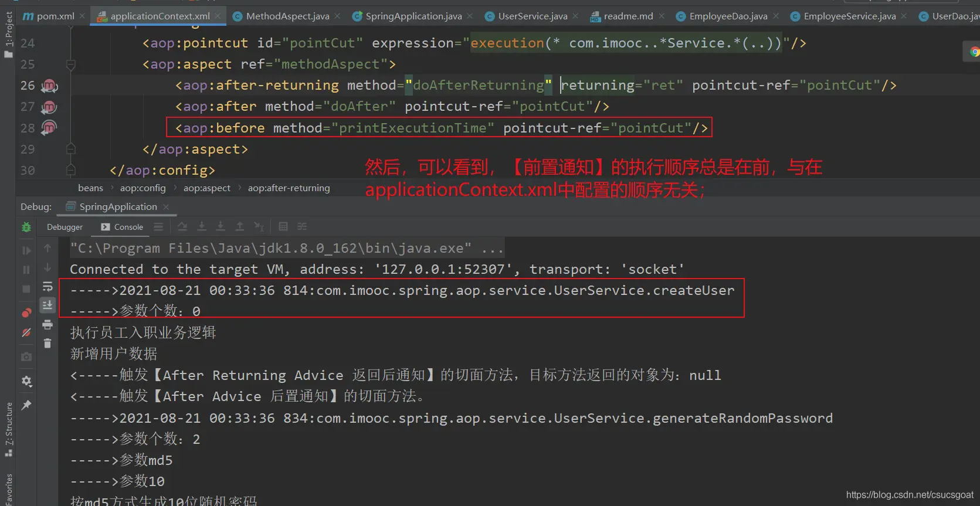Close the SpringApplication.java tab

[x=470, y=16]
